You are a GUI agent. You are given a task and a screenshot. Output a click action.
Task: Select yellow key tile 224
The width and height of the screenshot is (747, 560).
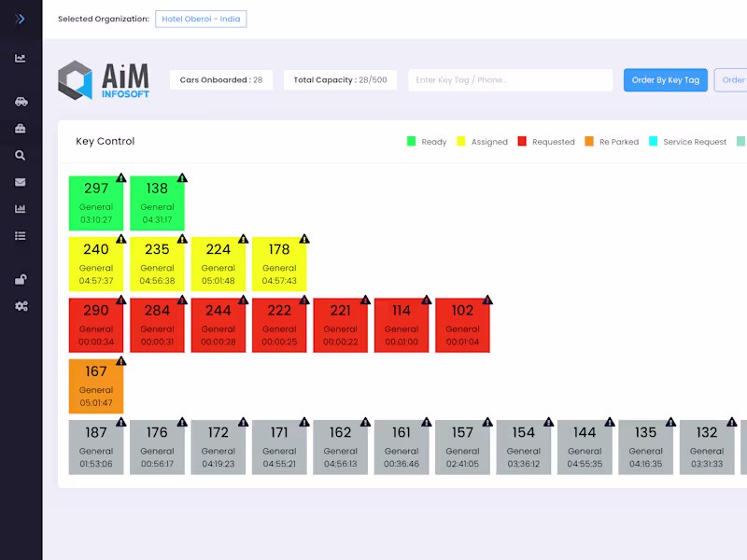tap(218, 264)
